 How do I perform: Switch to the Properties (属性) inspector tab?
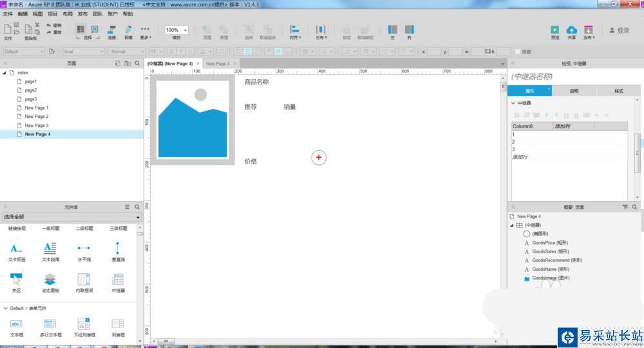[x=529, y=91]
